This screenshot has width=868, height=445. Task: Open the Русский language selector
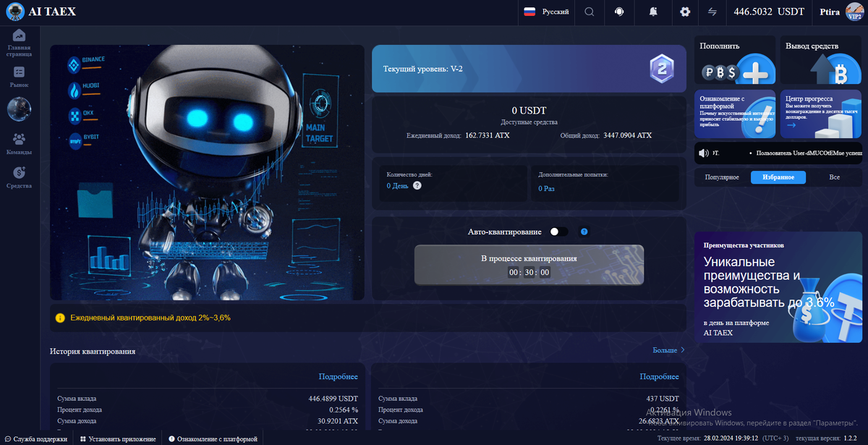pyautogui.click(x=546, y=12)
